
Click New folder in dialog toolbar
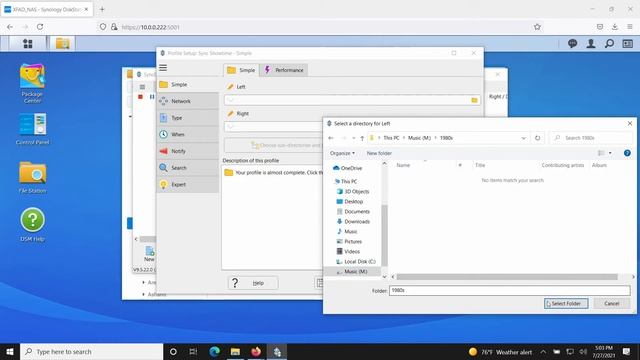(x=379, y=153)
